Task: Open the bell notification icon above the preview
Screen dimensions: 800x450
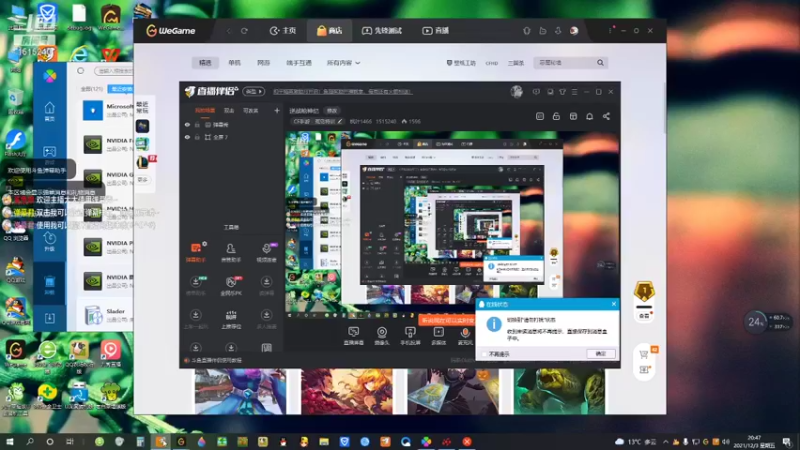Action: pyautogui.click(x=589, y=116)
